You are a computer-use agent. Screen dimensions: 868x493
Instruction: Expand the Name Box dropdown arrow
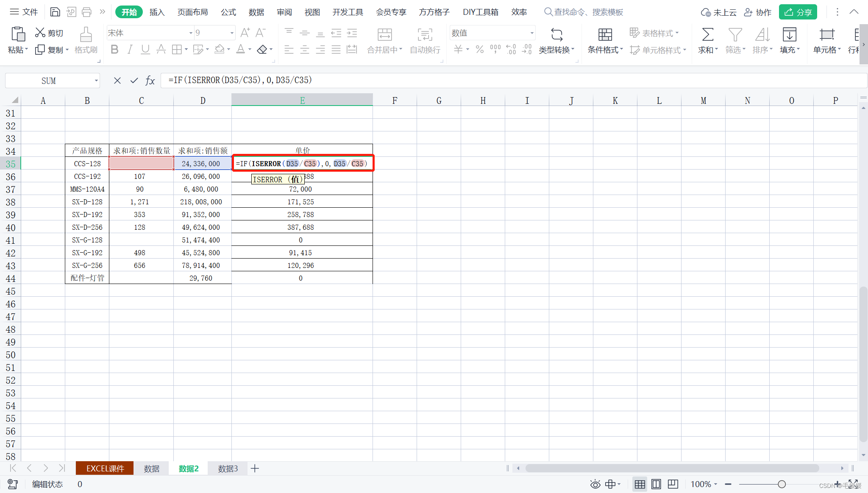(96, 81)
